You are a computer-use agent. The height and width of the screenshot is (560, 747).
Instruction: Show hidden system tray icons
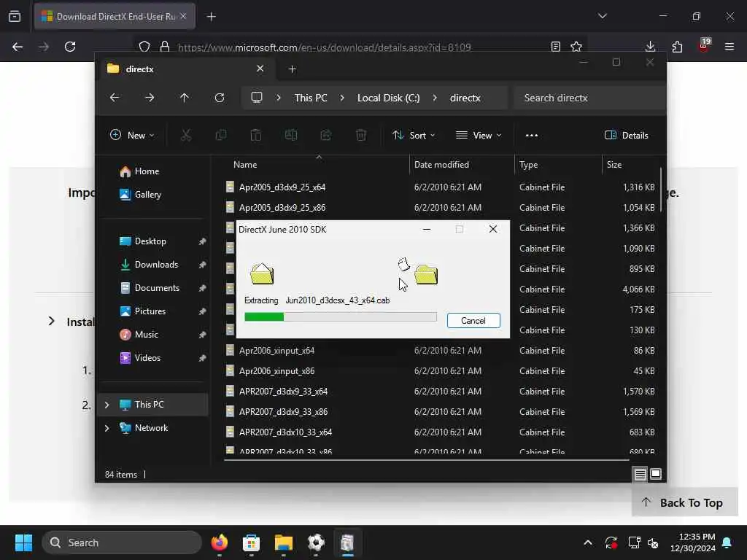coord(588,542)
